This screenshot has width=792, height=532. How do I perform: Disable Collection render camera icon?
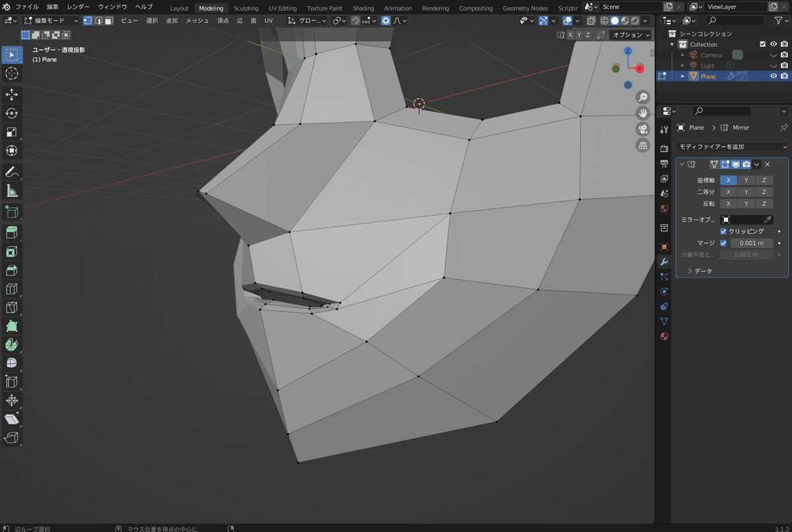click(x=784, y=44)
